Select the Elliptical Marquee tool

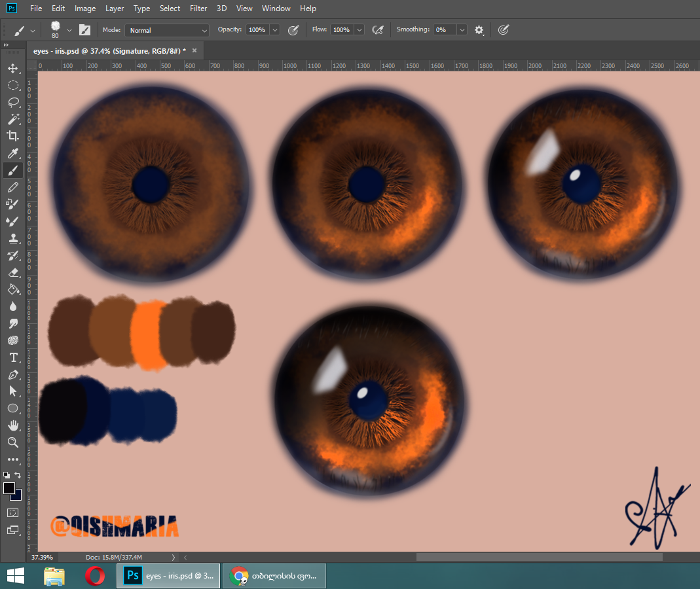coord(13,85)
